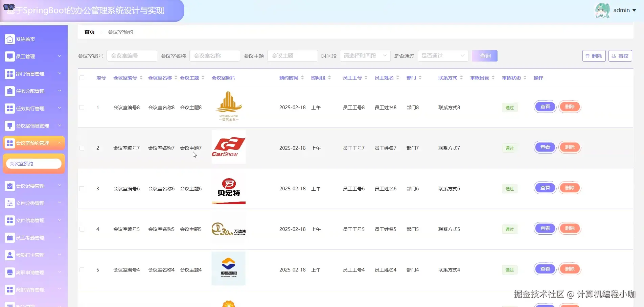The height and width of the screenshot is (307, 644).
Task: Click 查看 for 会议室编号5 row
Action: pyautogui.click(x=545, y=229)
